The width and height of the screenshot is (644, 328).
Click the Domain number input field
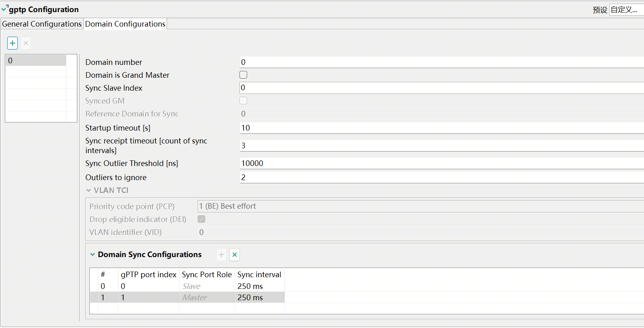point(441,62)
